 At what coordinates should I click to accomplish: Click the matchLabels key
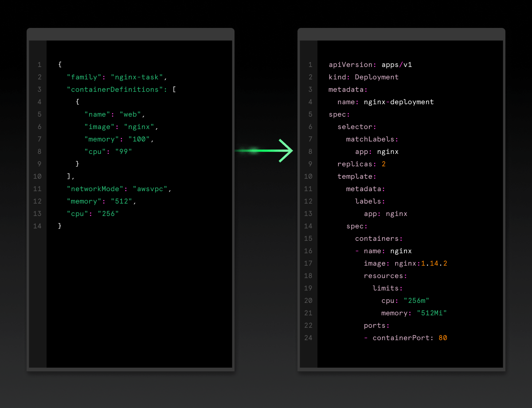click(x=371, y=139)
